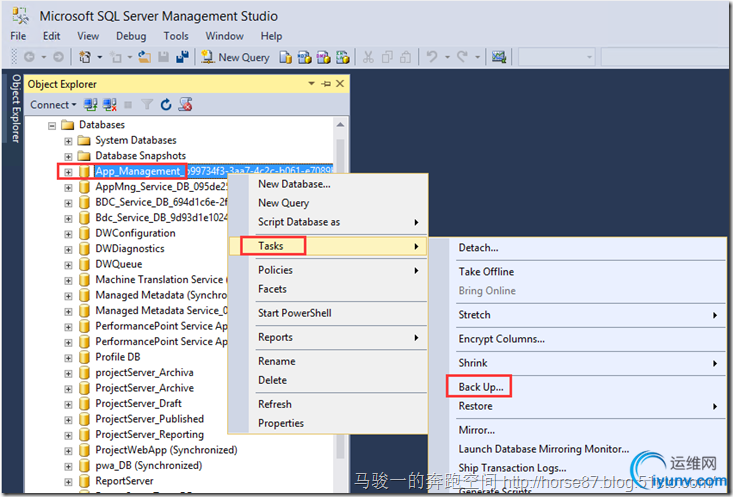Click the Paste toolbar icon
The width and height of the screenshot is (733, 497).
point(406,57)
